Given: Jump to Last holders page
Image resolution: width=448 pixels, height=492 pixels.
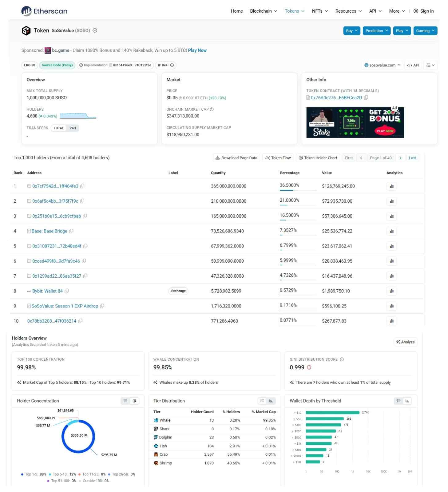Looking at the screenshot, I should click(x=412, y=158).
